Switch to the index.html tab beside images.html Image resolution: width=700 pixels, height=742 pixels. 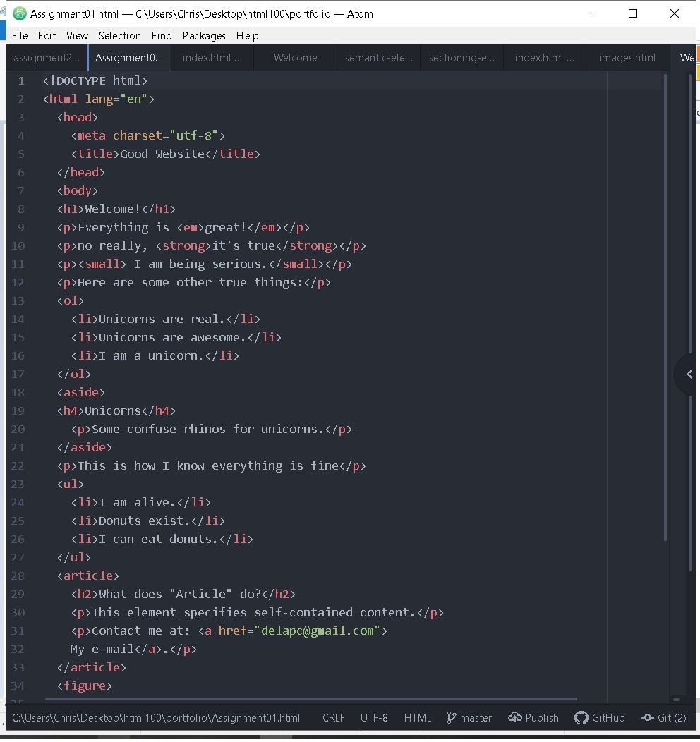pos(544,58)
